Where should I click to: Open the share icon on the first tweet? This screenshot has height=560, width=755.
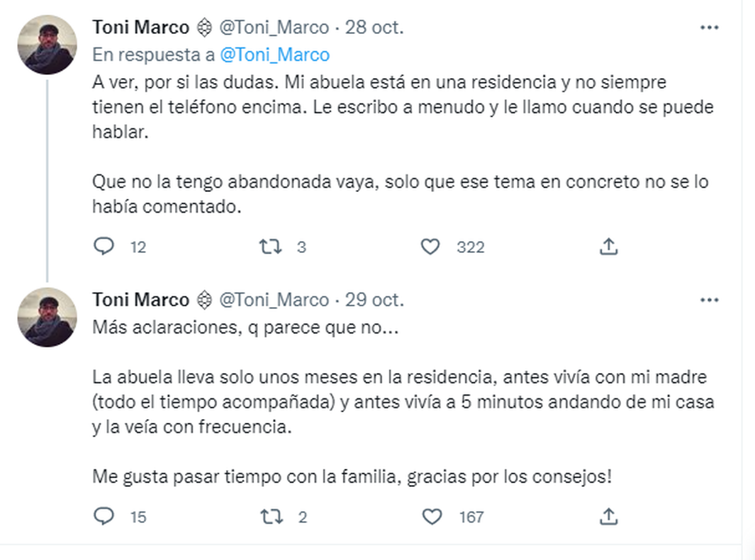608,247
